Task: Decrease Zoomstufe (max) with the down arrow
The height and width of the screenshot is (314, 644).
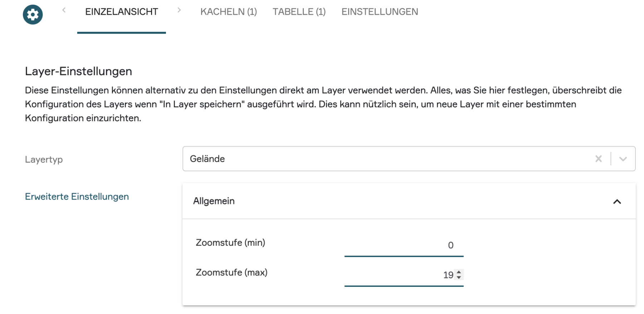Action: click(x=459, y=278)
